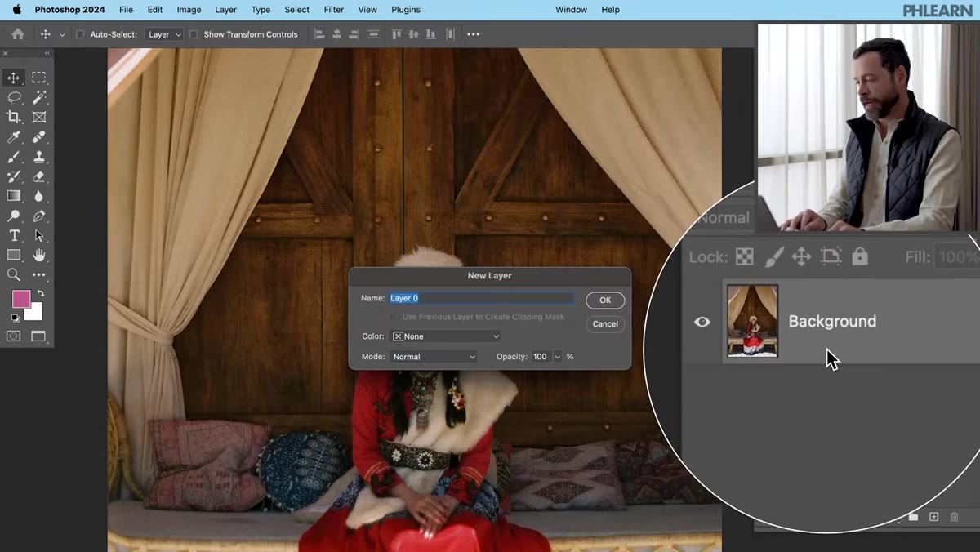
Task: Select the Rectangle shape tool
Action: 14,256
